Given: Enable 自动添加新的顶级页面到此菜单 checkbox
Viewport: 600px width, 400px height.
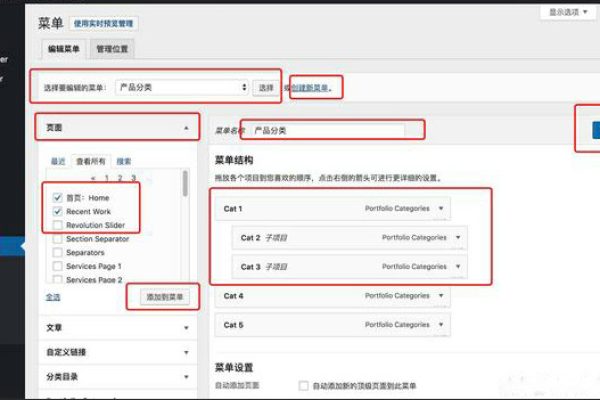Looking at the screenshot, I should pyautogui.click(x=304, y=385).
